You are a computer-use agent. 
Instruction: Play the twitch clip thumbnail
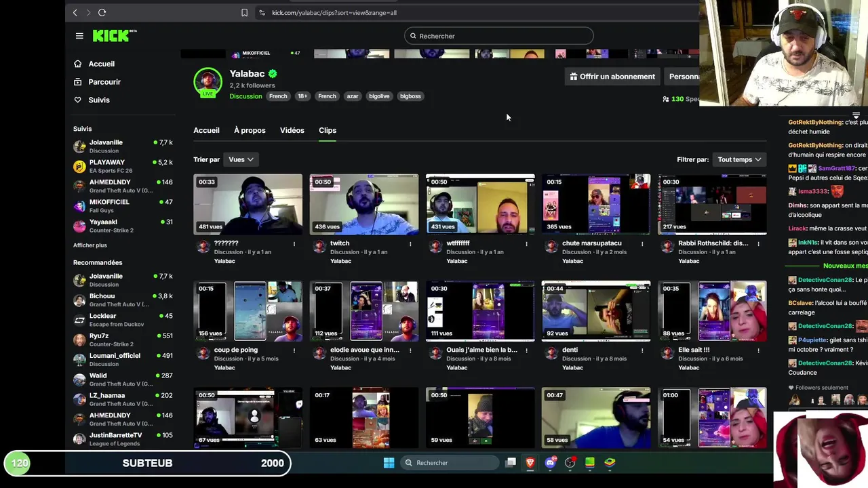point(364,204)
